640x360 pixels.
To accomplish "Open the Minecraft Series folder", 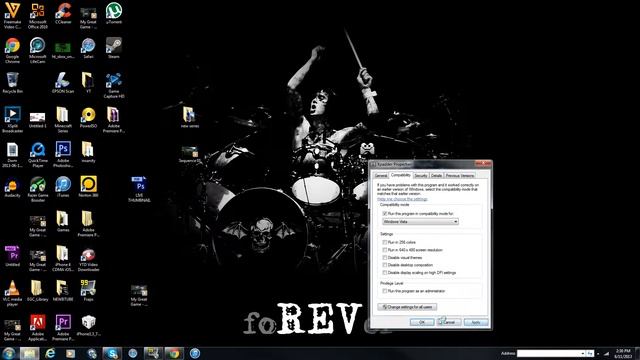I will [x=63, y=120].
